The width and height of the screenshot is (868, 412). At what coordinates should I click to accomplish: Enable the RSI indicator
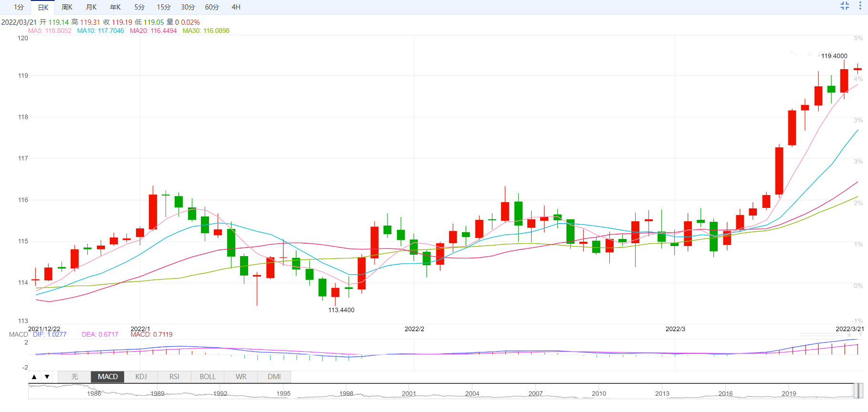point(174,377)
